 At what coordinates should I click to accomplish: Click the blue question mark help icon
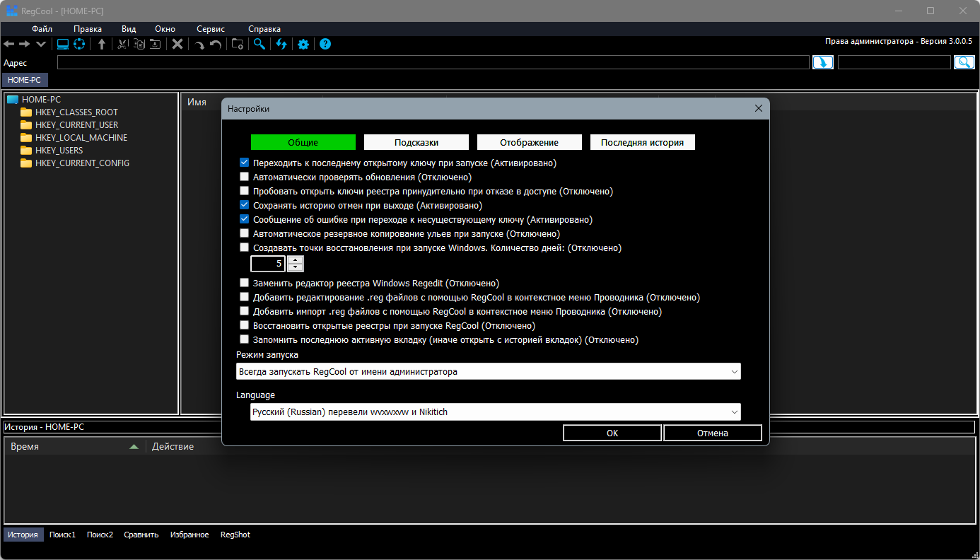point(325,45)
